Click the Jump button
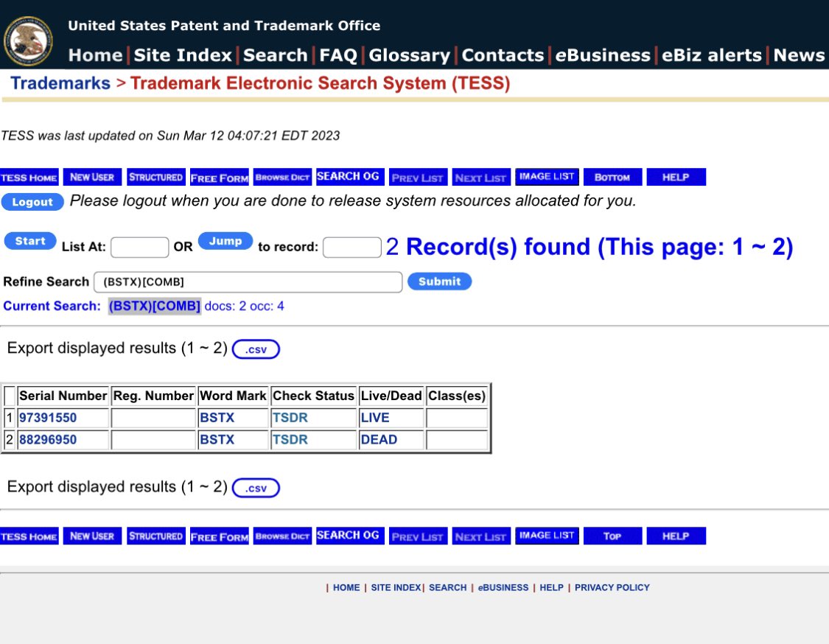829x644 pixels. point(225,241)
